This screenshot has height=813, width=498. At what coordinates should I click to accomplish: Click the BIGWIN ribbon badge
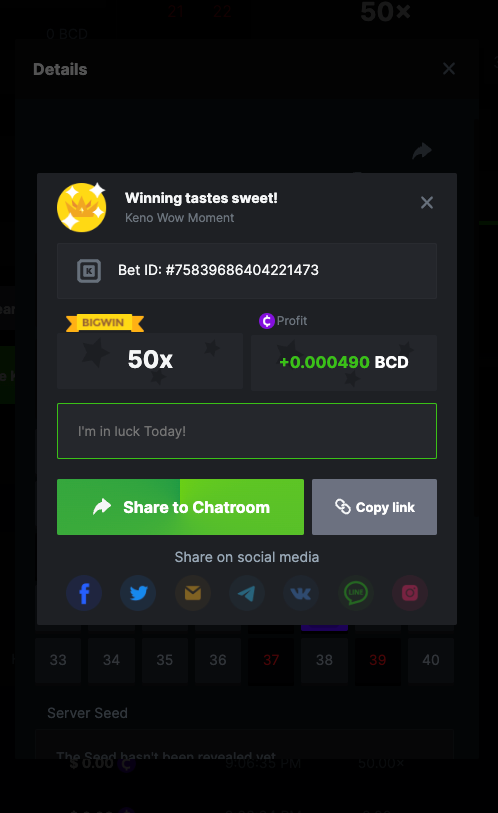tap(105, 323)
